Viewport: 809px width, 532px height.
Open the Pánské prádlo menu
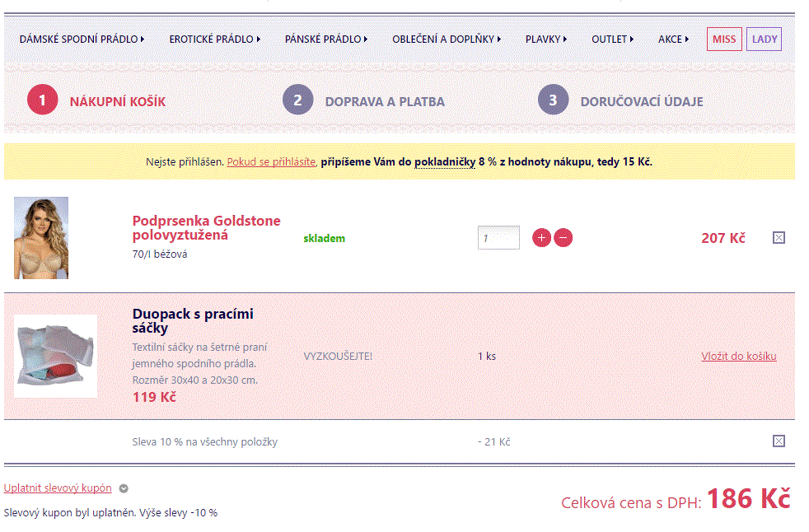pyautogui.click(x=326, y=40)
